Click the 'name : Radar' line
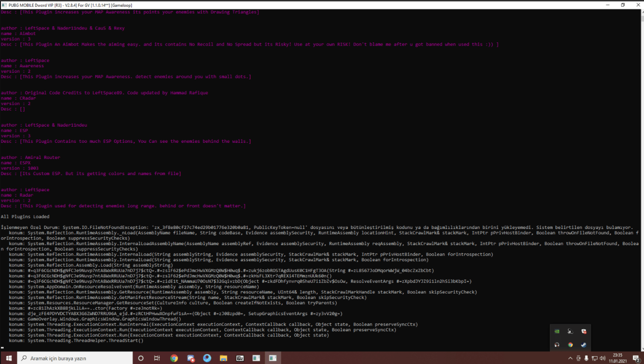644x364 pixels. point(17,195)
